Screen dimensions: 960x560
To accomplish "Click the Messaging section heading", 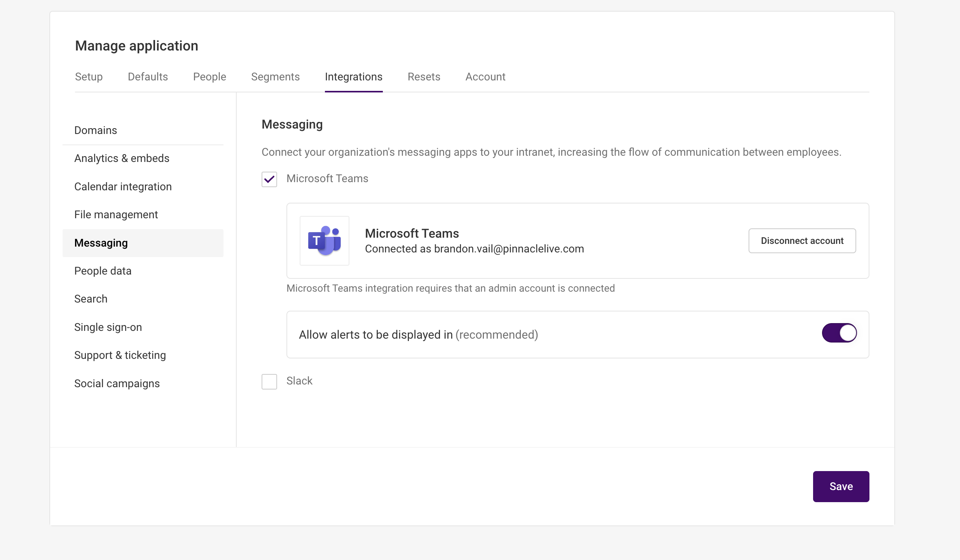I will tap(292, 125).
